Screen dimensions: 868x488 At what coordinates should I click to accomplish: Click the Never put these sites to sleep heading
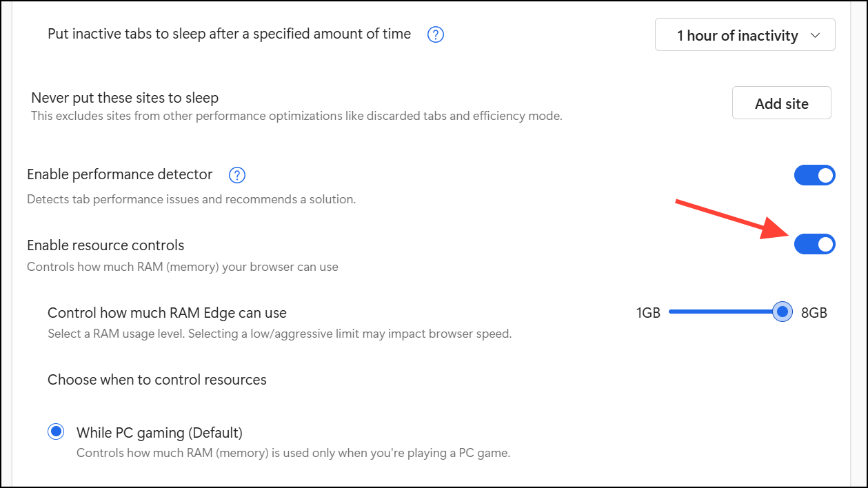coord(125,98)
